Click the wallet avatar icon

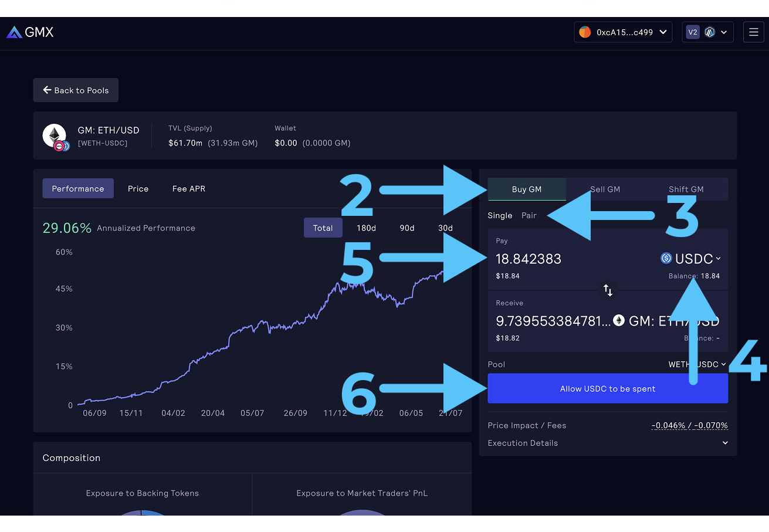(x=585, y=32)
